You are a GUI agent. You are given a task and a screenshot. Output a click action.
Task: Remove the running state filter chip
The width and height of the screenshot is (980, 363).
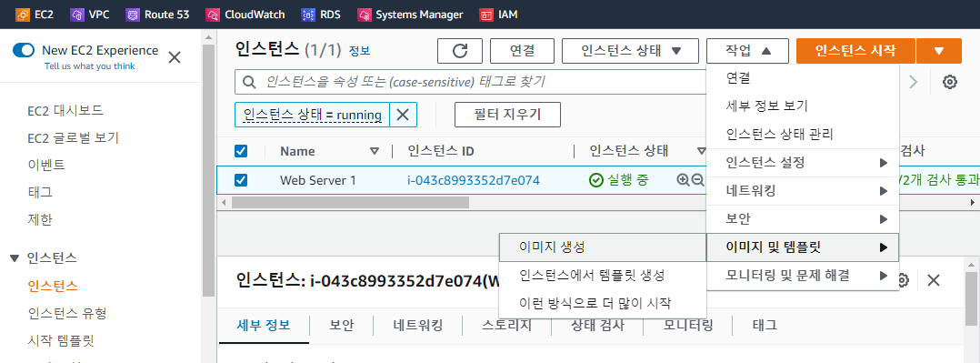[403, 115]
